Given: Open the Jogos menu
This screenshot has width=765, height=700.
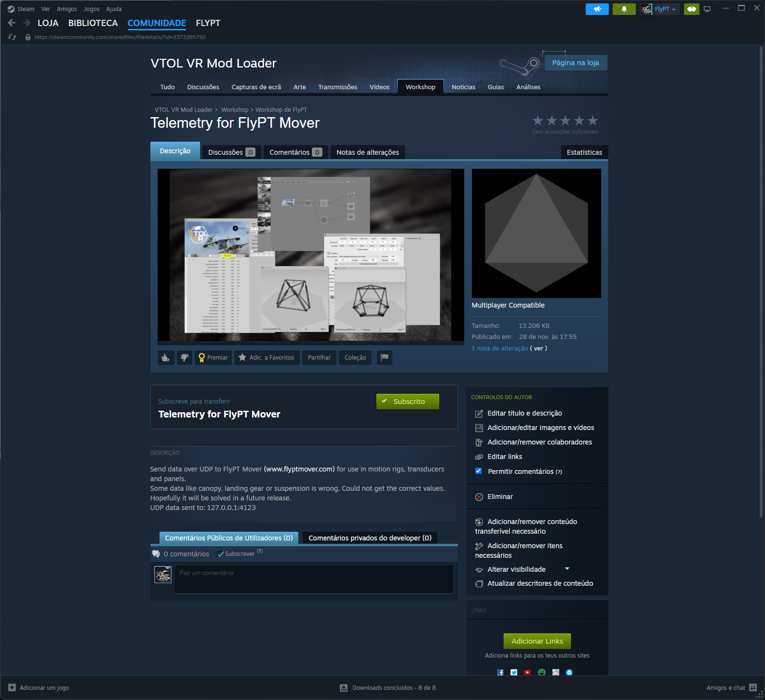Looking at the screenshot, I should 91,9.
